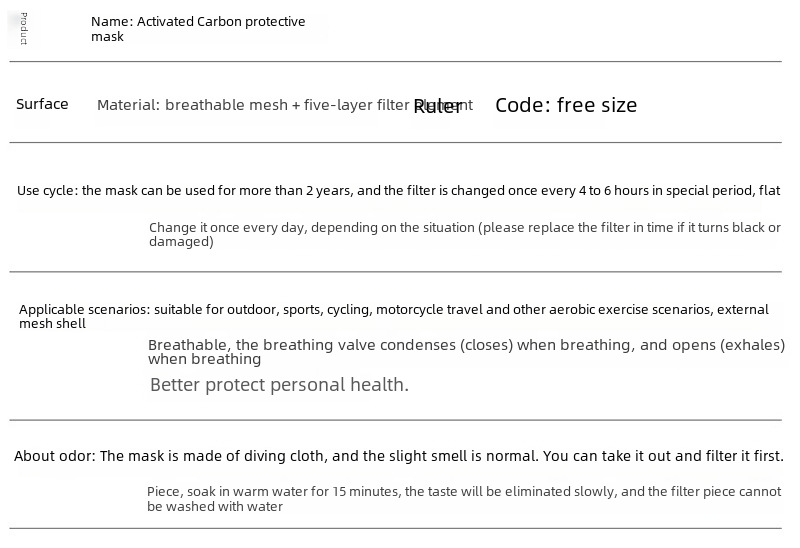Screen dimensions: 800x548
Task: Click "be washed with water" text
Action: [215, 507]
